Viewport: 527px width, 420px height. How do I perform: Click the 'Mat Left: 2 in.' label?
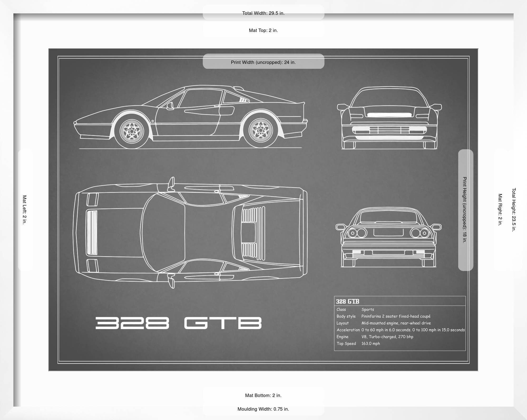(x=25, y=210)
